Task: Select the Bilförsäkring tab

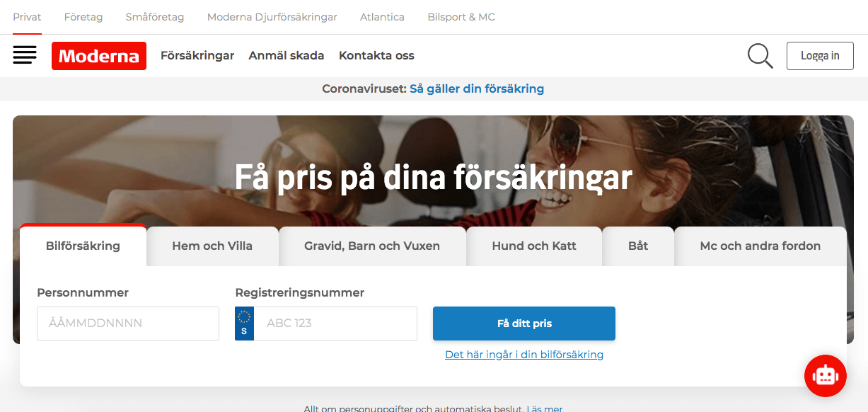Action: 83,246
